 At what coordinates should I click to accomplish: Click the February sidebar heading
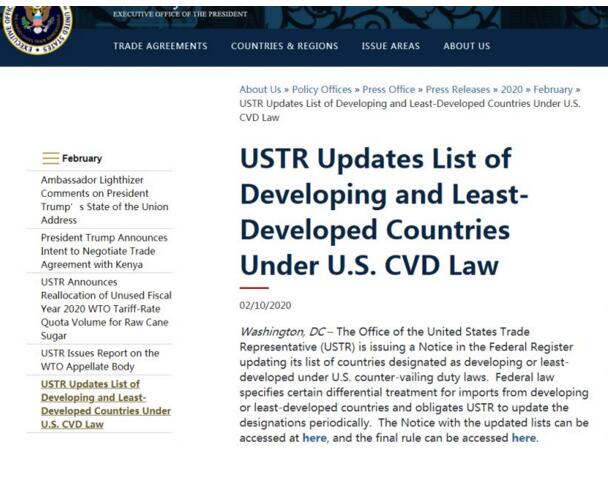click(x=82, y=158)
